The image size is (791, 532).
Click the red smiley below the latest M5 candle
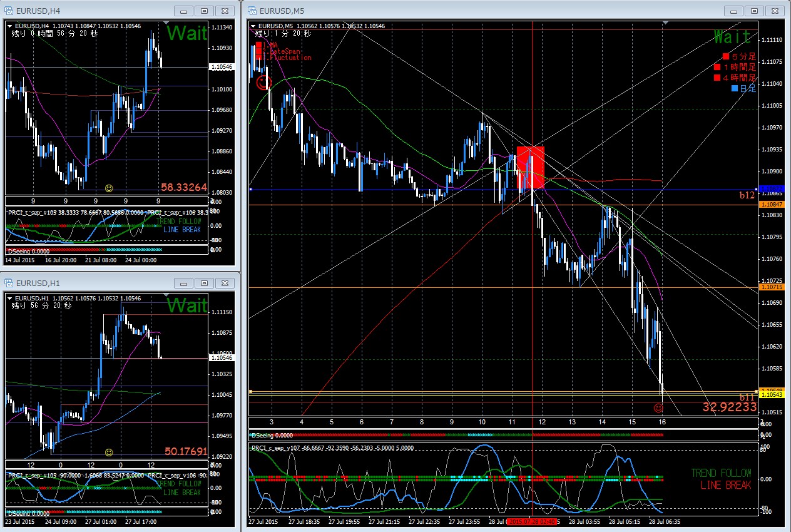pos(658,408)
